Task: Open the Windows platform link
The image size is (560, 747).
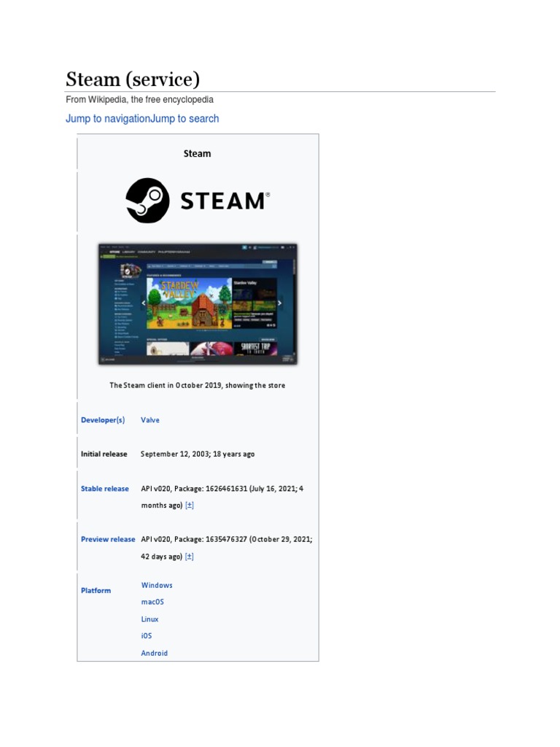Action: 157,586
